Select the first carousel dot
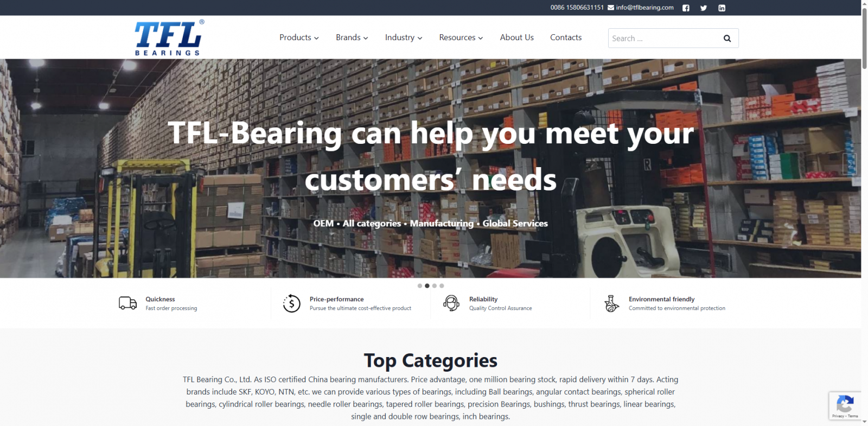 click(x=419, y=285)
